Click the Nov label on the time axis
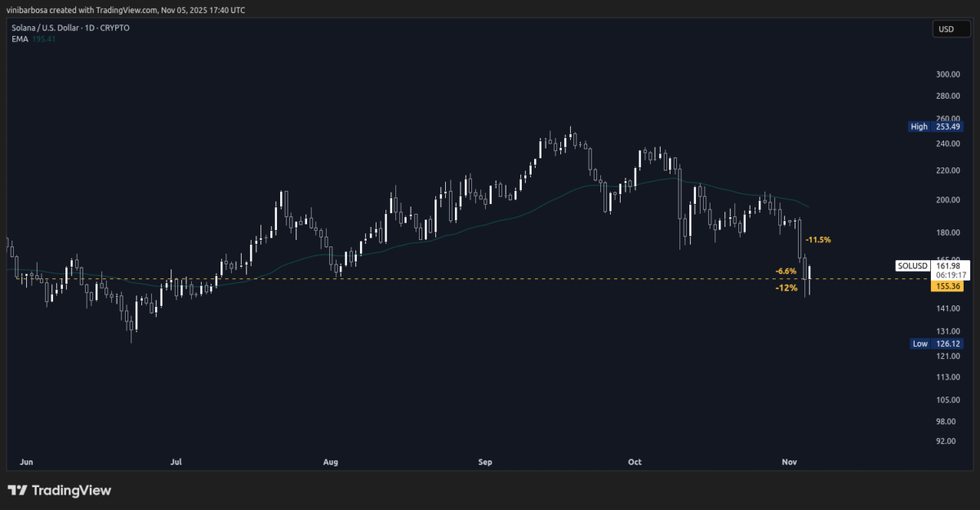The width and height of the screenshot is (980, 510). [x=789, y=461]
